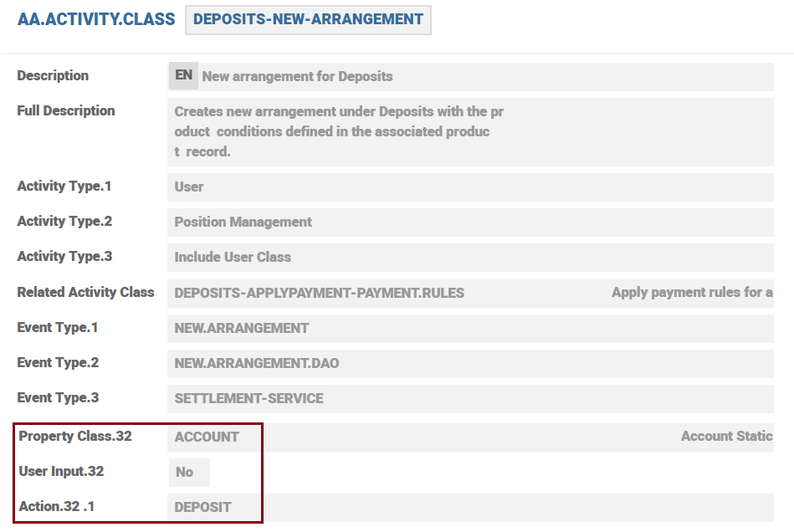Click the EN language tag in Description

pyautogui.click(x=183, y=75)
